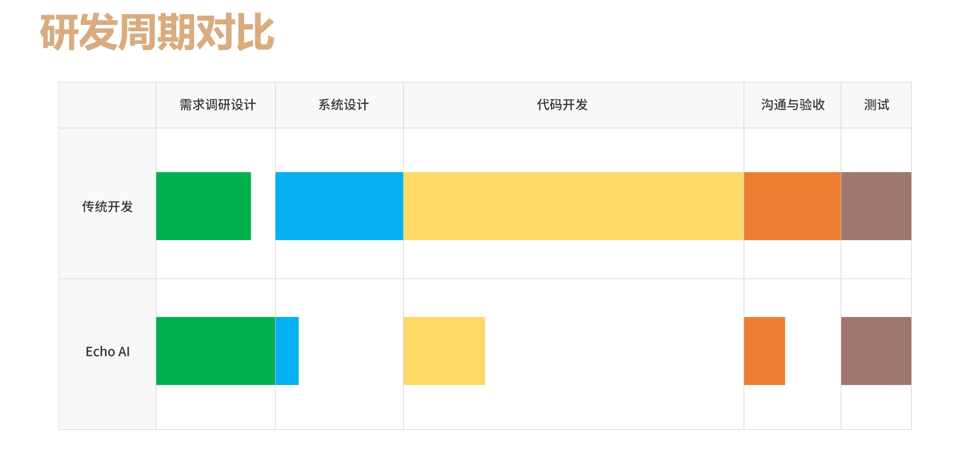Click the 测试 column header
980x474 pixels.
(x=876, y=105)
